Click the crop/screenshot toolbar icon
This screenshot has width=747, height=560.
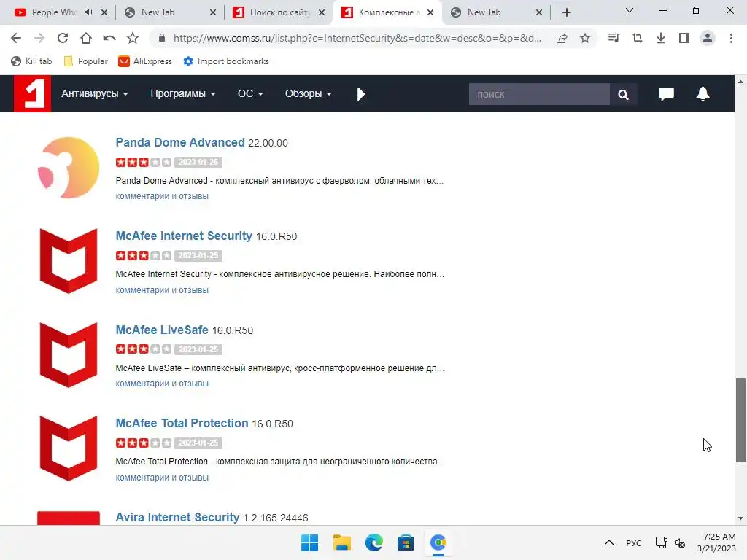click(638, 38)
